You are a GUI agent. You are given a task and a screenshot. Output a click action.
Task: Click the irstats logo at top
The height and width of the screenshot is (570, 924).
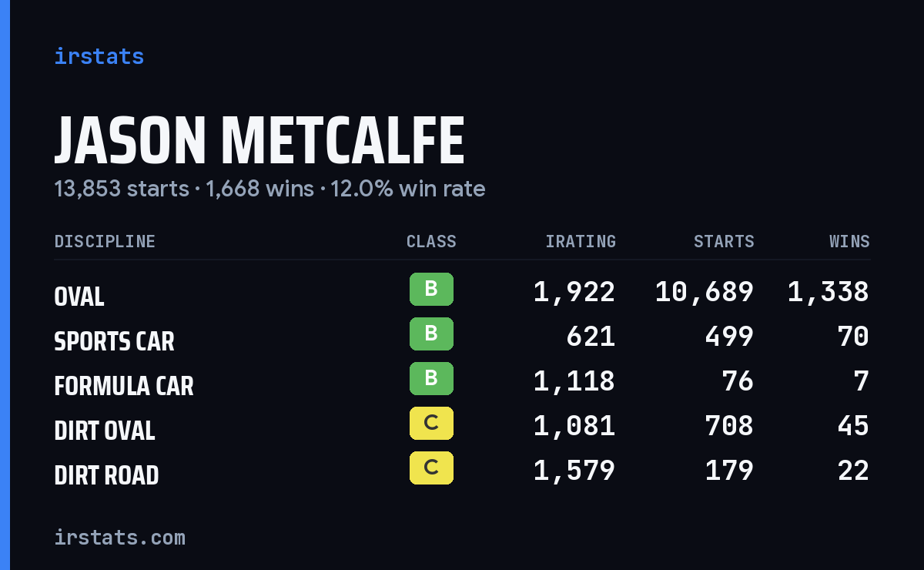click(99, 56)
